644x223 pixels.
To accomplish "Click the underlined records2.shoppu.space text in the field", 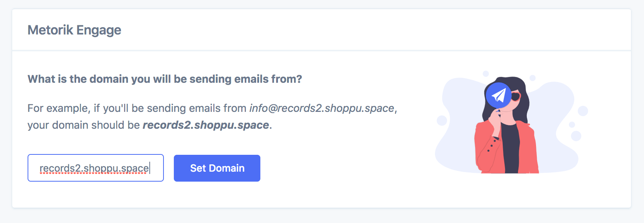I will click(94, 168).
